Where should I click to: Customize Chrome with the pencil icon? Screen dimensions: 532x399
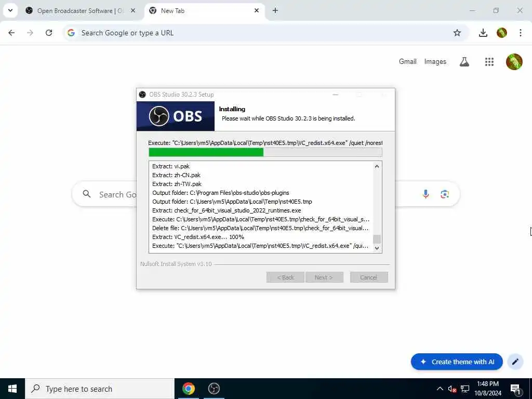[515, 362]
